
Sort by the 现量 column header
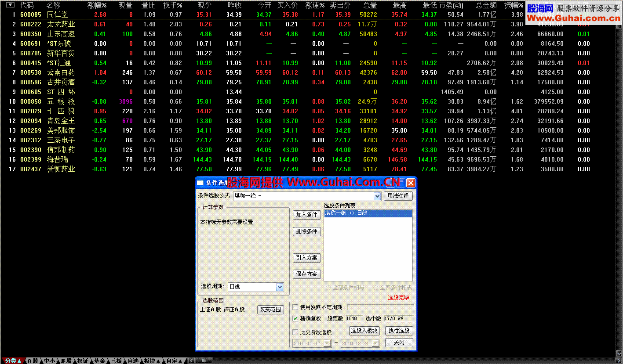[126, 5]
